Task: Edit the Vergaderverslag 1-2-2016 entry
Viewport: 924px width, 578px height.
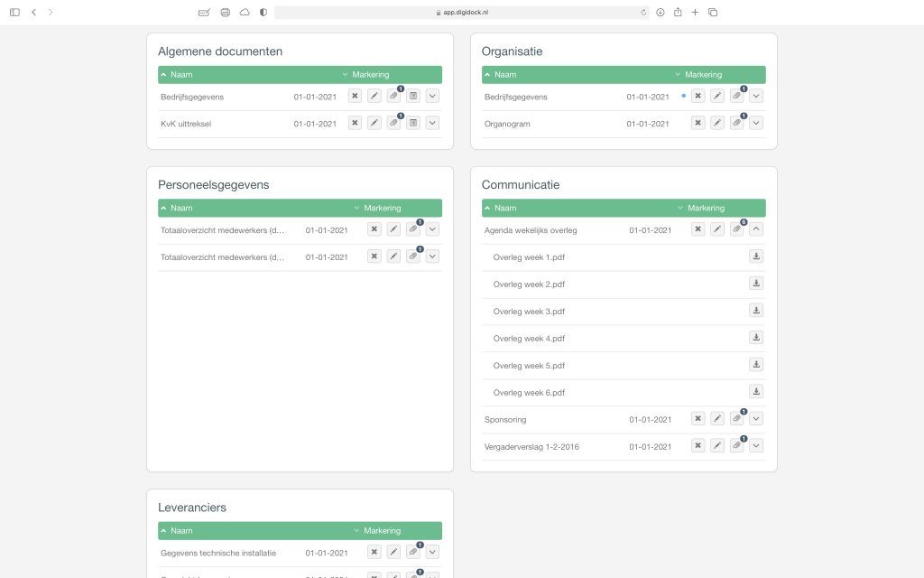Action: tap(716, 445)
